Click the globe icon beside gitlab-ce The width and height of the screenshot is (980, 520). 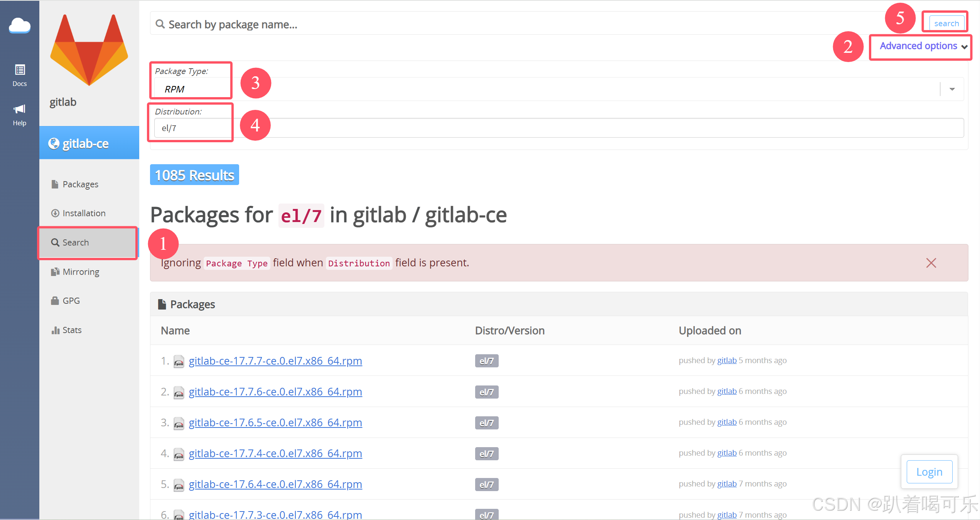pyautogui.click(x=54, y=143)
